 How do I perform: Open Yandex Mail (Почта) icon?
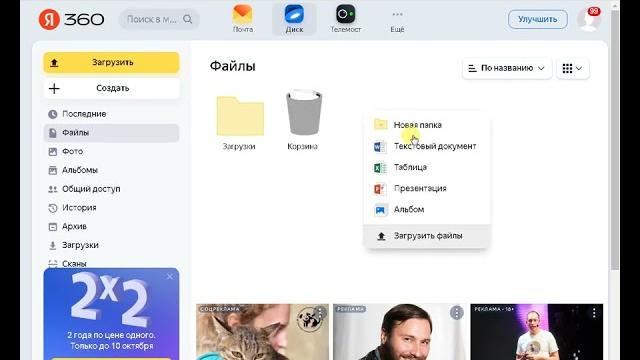pyautogui.click(x=242, y=18)
